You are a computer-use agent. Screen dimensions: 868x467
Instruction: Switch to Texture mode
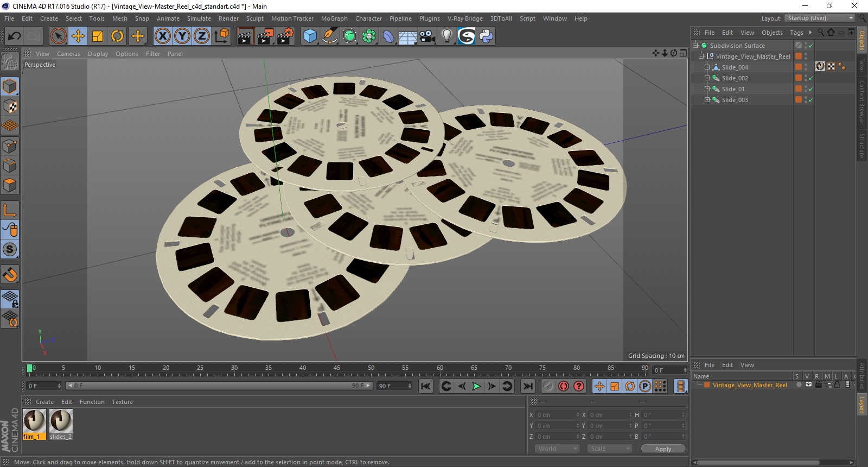click(10, 106)
